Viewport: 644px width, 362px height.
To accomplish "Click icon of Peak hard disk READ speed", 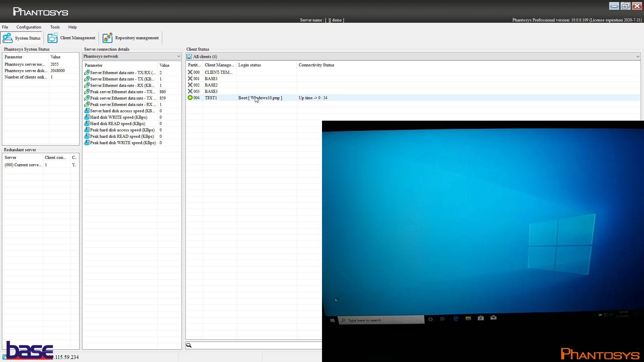I will pyautogui.click(x=87, y=136).
